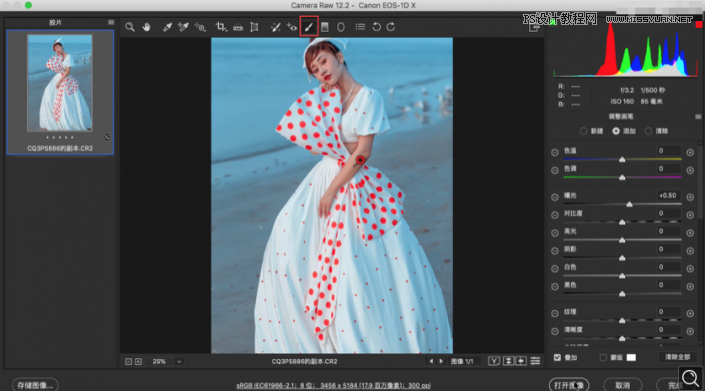The width and height of the screenshot is (705, 391).
Task: Click 打开图像 open image button
Action: pos(569,385)
